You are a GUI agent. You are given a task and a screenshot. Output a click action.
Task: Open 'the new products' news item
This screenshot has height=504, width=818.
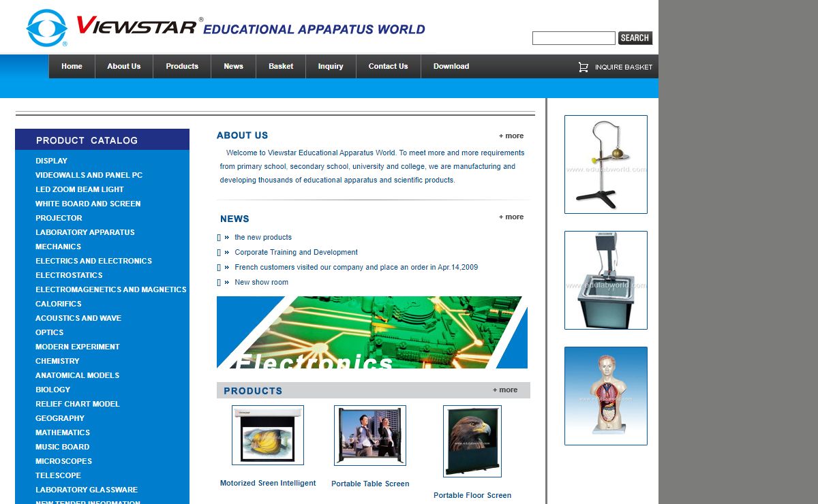point(263,237)
